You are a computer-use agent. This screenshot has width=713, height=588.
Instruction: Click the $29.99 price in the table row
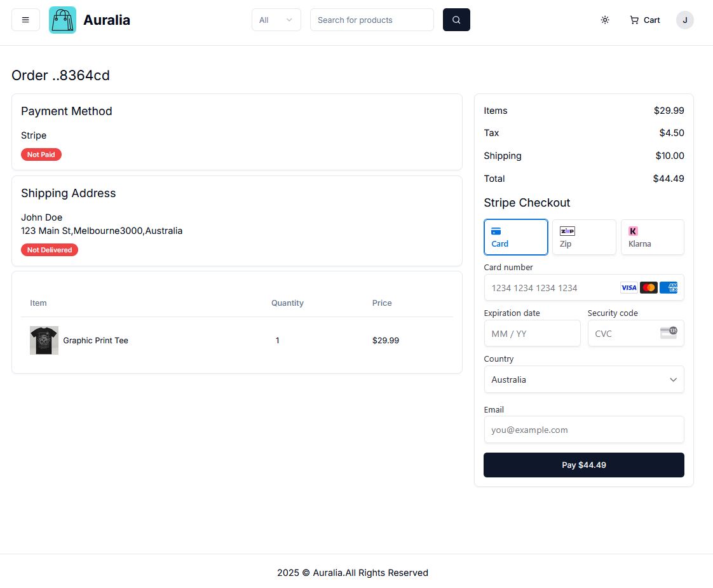click(386, 340)
